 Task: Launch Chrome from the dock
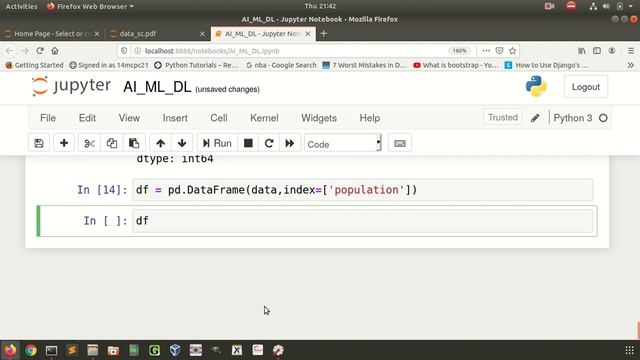[x=31, y=350]
